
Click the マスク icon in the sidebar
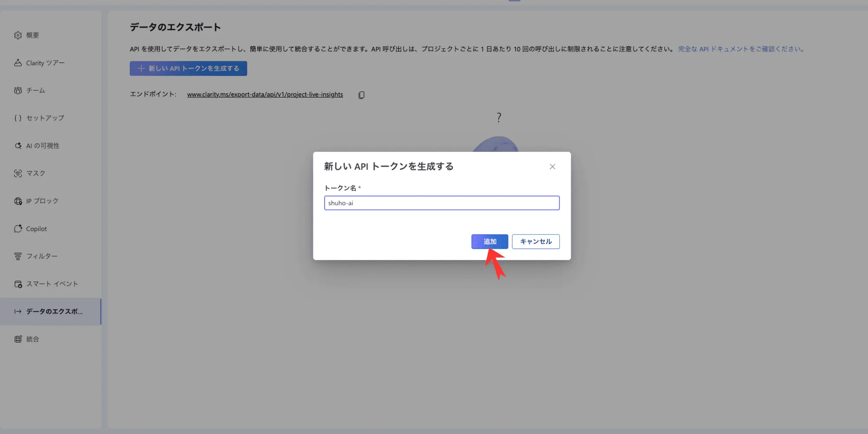tap(18, 173)
